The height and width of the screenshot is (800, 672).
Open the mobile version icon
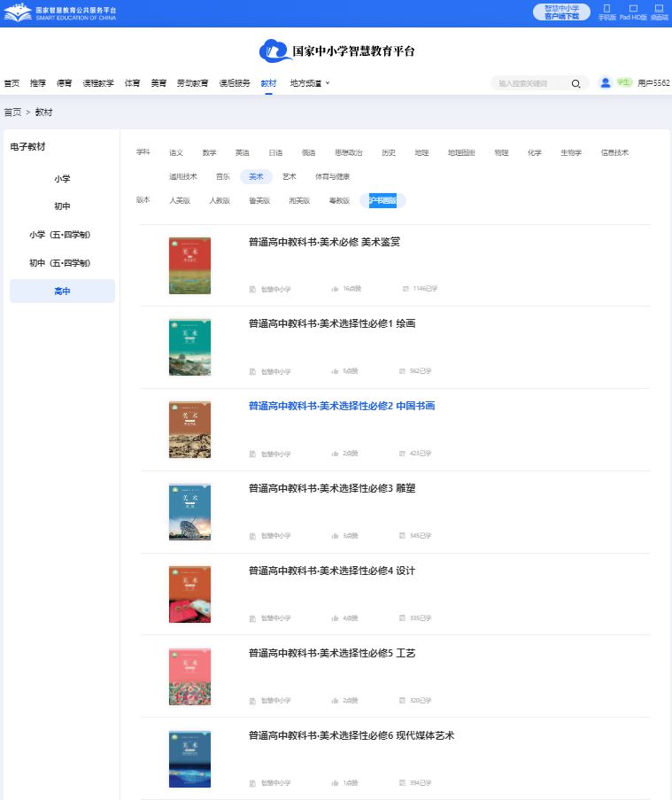click(606, 9)
